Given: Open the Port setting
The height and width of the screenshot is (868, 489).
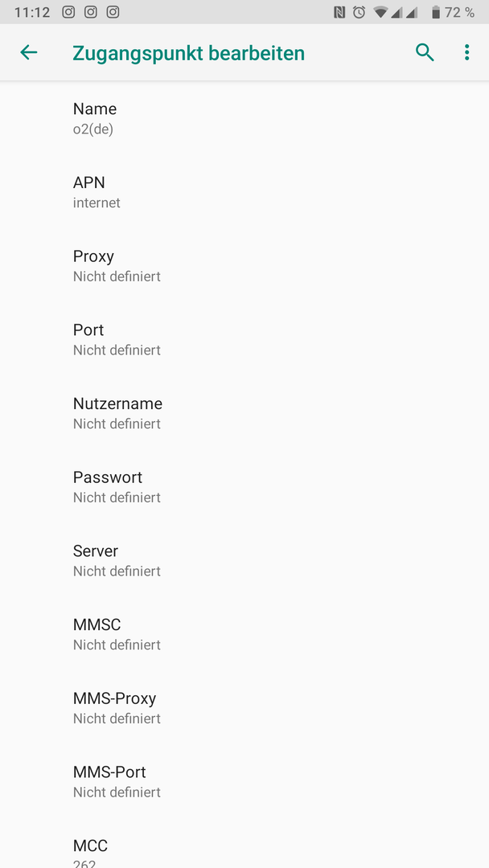Looking at the screenshot, I should (244, 339).
